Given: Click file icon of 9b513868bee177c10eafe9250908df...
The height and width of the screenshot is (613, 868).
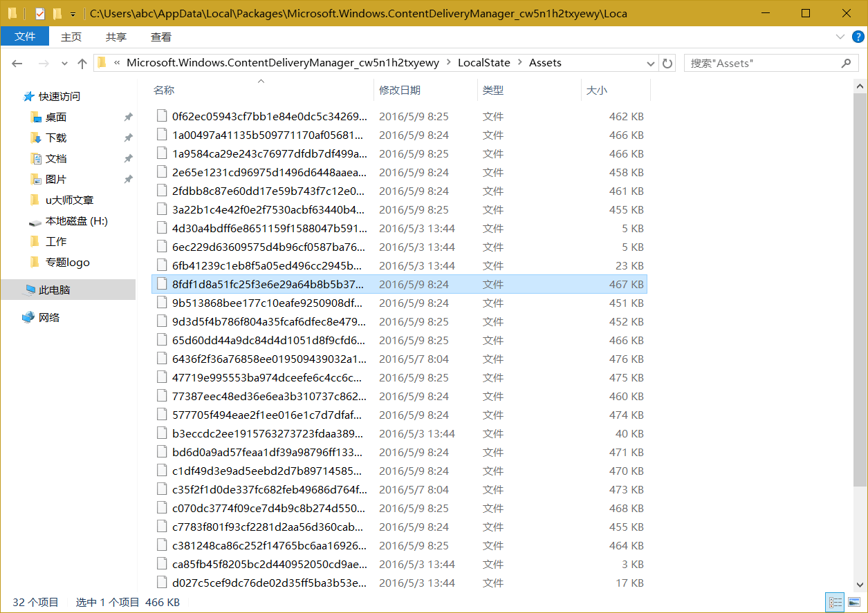Looking at the screenshot, I should (162, 303).
